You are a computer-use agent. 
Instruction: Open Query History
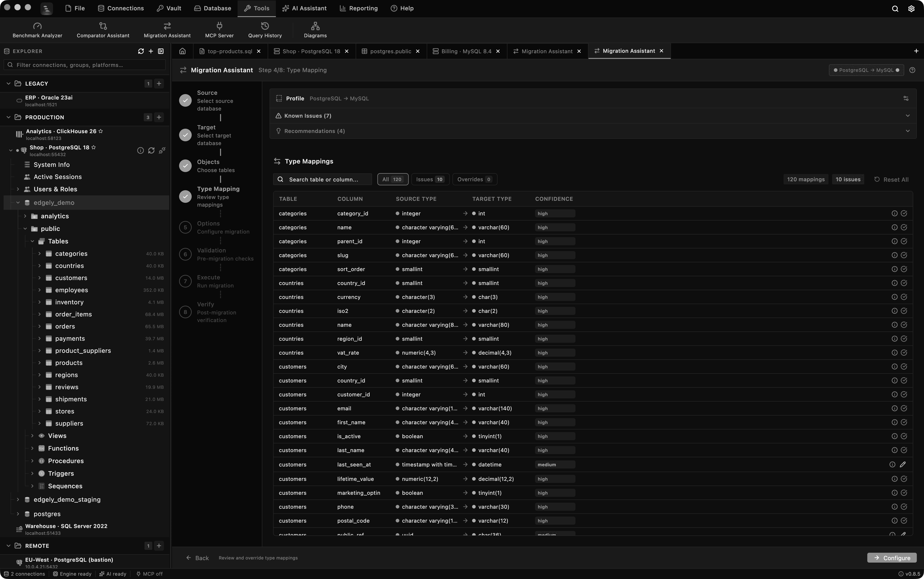coord(265,30)
